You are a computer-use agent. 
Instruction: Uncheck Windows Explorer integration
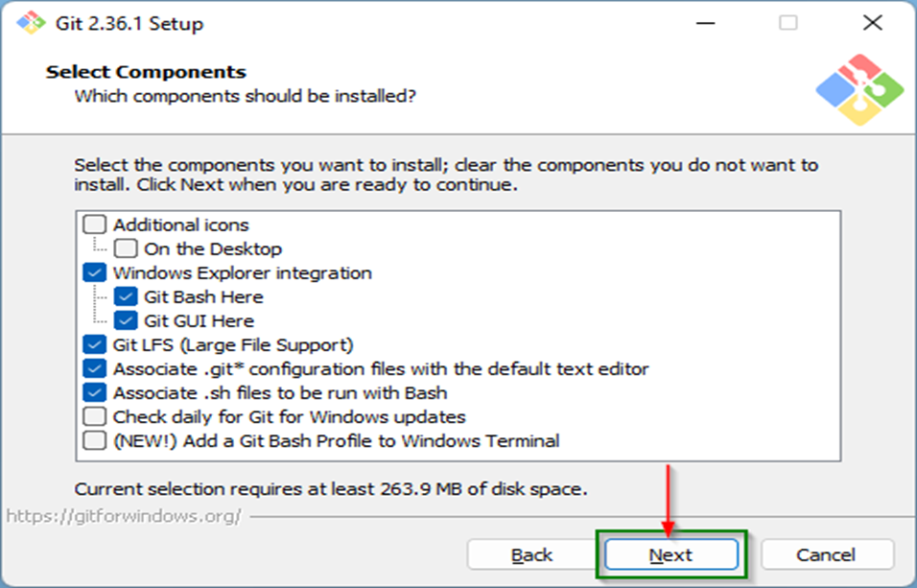point(94,272)
